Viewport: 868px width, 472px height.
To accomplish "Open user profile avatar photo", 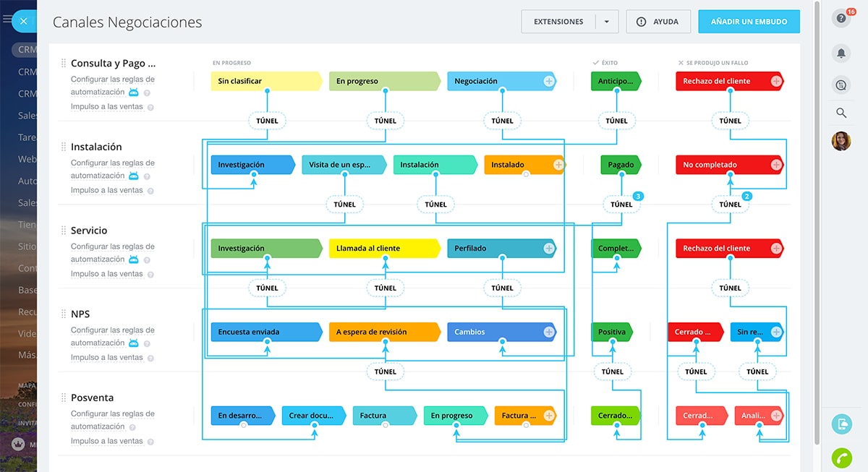I will point(841,141).
